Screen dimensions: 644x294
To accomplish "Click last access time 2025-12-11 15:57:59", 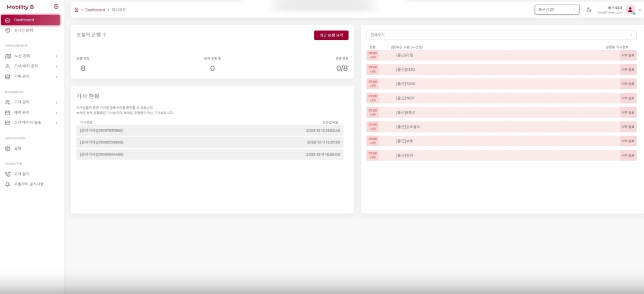I will click(x=323, y=142).
